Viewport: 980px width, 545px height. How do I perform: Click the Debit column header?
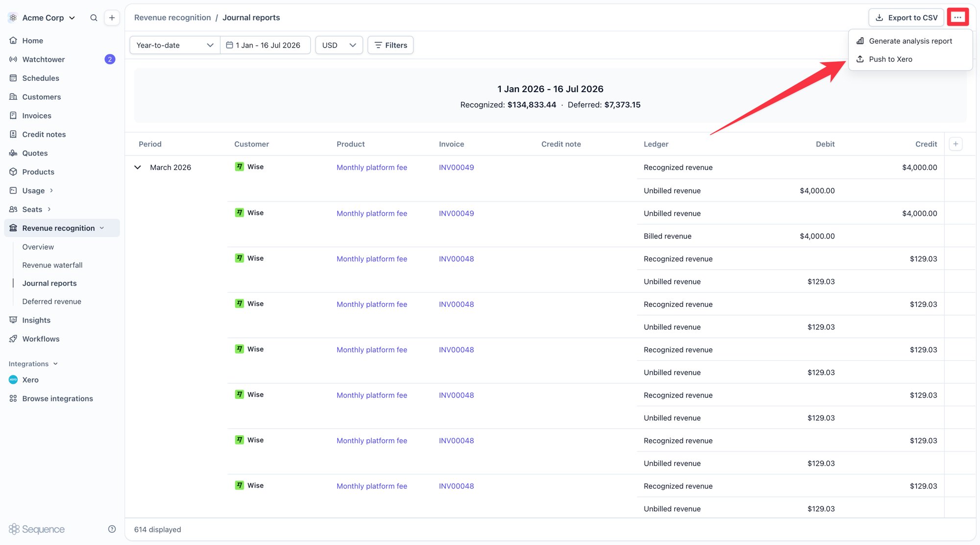point(825,144)
